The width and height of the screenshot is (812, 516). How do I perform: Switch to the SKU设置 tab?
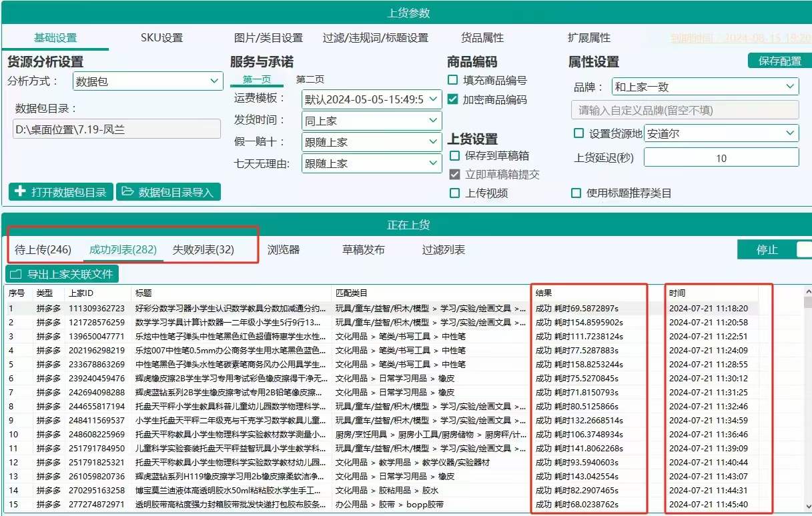click(161, 38)
